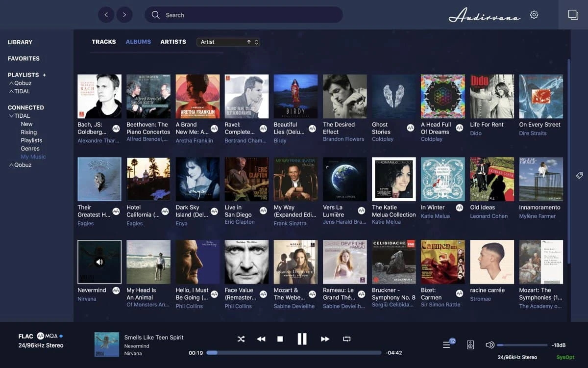Screen dimensions: 588x368
Task: Switch to the ARTISTS tab
Action: click(x=173, y=42)
